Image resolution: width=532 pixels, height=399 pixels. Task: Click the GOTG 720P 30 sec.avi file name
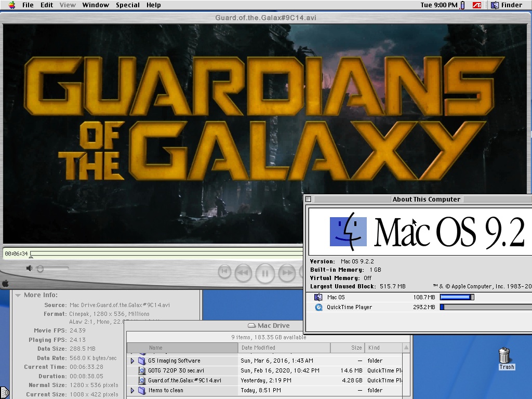(x=176, y=370)
